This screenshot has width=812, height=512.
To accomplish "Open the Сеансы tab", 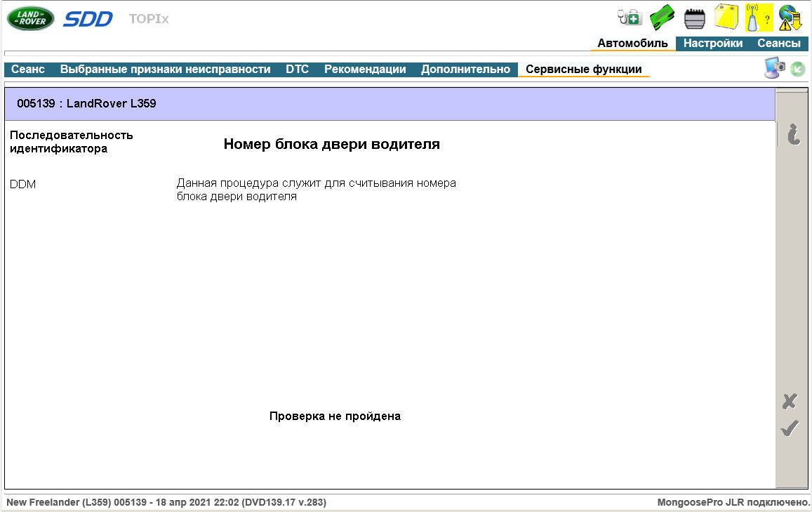I will pos(779,43).
